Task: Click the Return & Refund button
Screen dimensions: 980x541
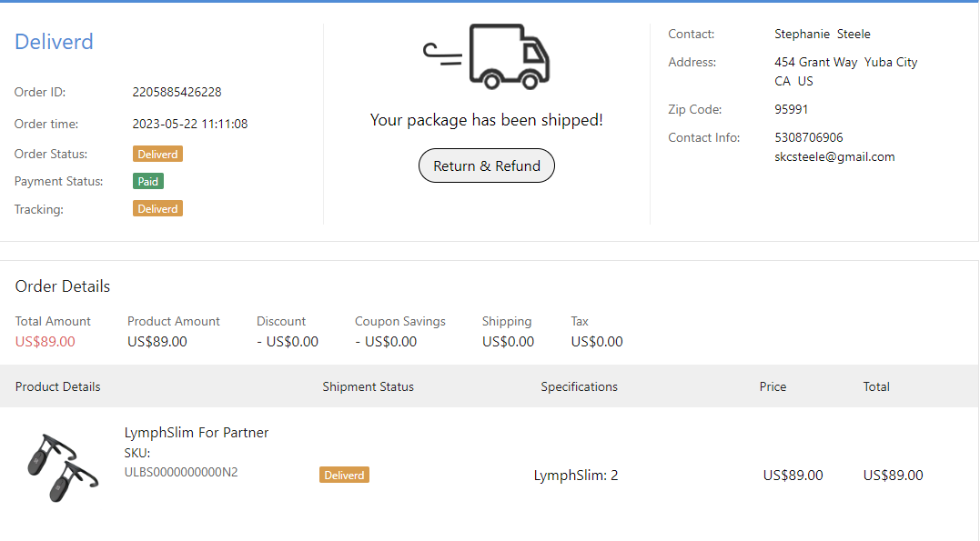Action: [487, 165]
